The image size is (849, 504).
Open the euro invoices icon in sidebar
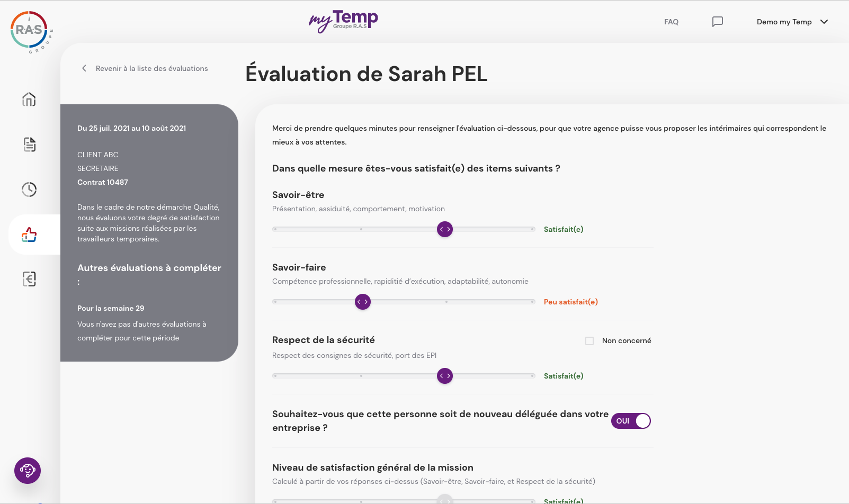[29, 279]
